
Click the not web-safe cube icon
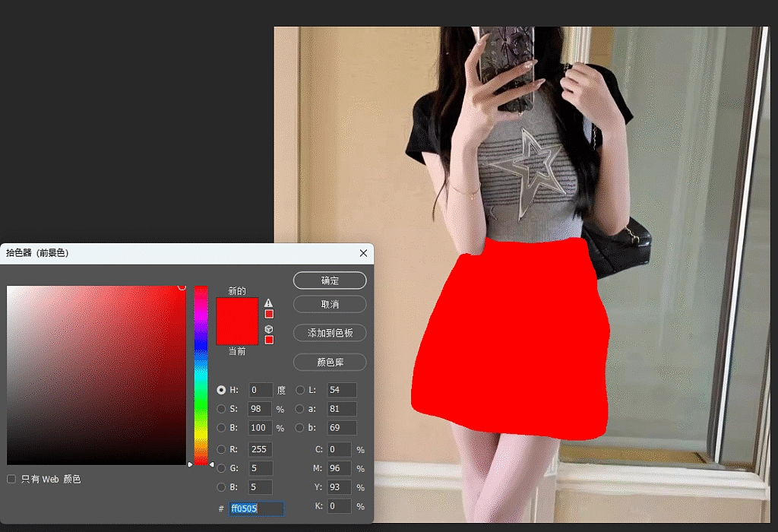point(268,329)
